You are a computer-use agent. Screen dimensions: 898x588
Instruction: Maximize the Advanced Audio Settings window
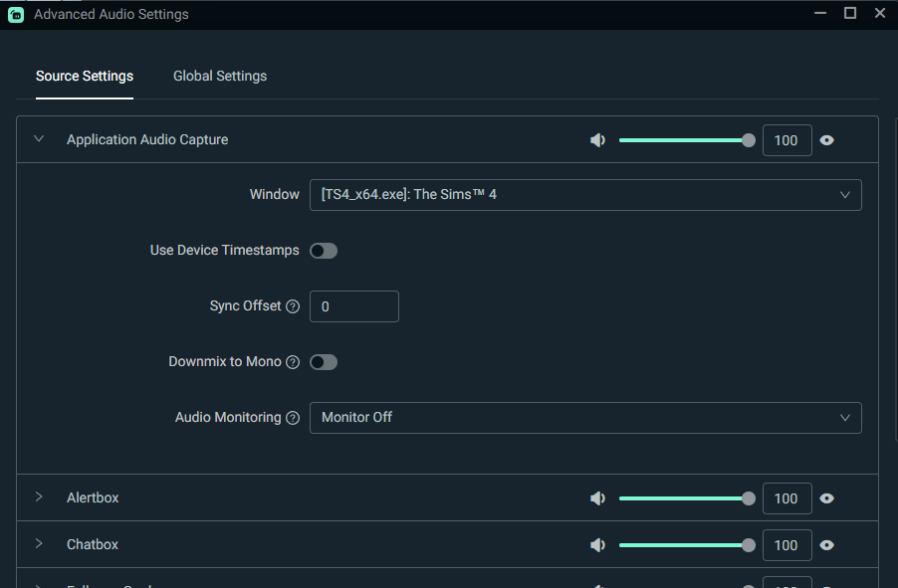(x=850, y=13)
